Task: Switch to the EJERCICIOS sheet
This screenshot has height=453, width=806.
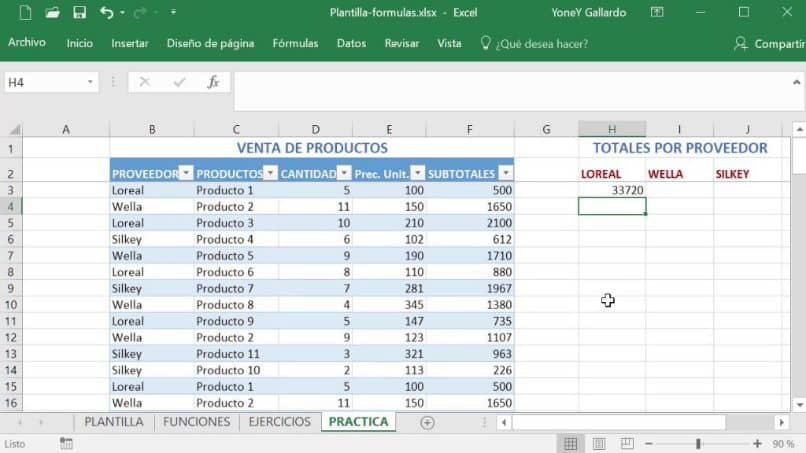Action: [x=280, y=422]
